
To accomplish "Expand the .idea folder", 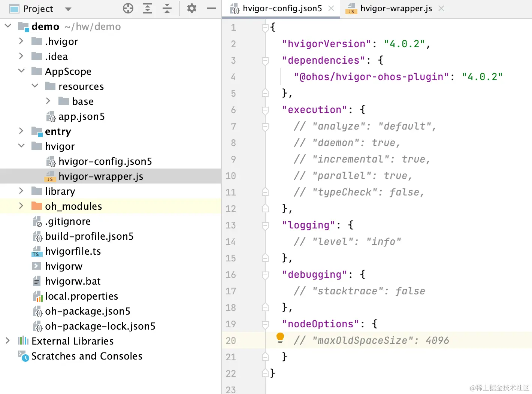I will [21, 56].
